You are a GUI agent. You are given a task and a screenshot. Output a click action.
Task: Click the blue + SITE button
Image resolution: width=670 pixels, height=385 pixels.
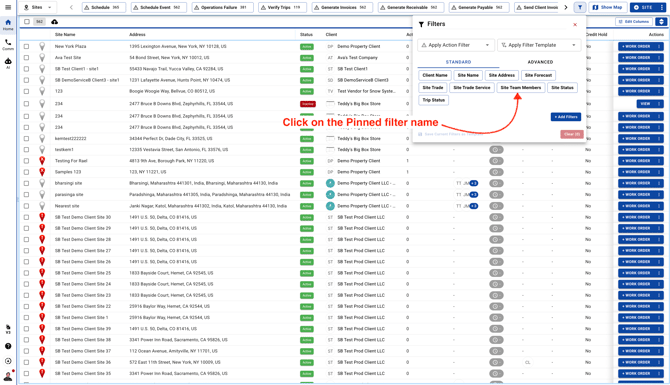click(643, 7)
